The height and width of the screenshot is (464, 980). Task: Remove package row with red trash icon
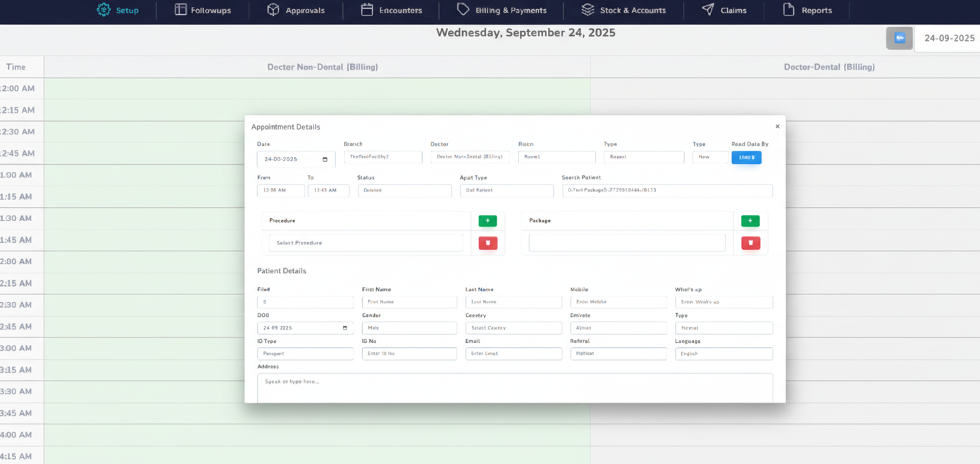(750, 243)
